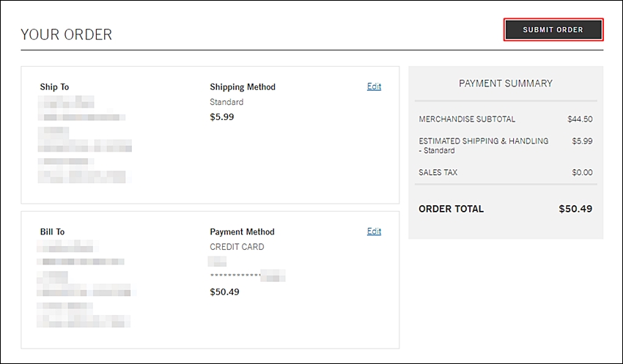Click the $5.99 price under Shipping Method
This screenshot has width=623, height=364.
pyautogui.click(x=221, y=117)
